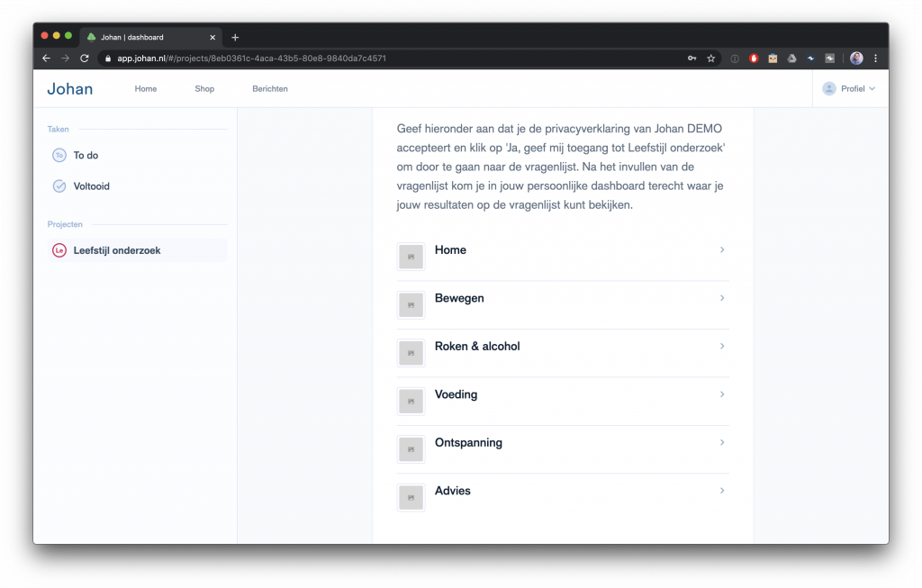Expand the Bewegen row chevron
The width and height of the screenshot is (922, 588).
(722, 298)
